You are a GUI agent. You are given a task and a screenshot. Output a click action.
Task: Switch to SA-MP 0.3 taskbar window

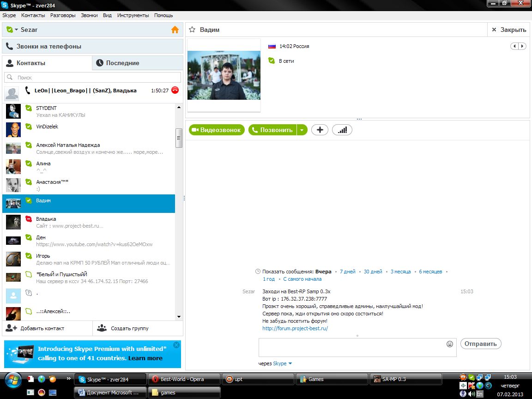(405, 379)
